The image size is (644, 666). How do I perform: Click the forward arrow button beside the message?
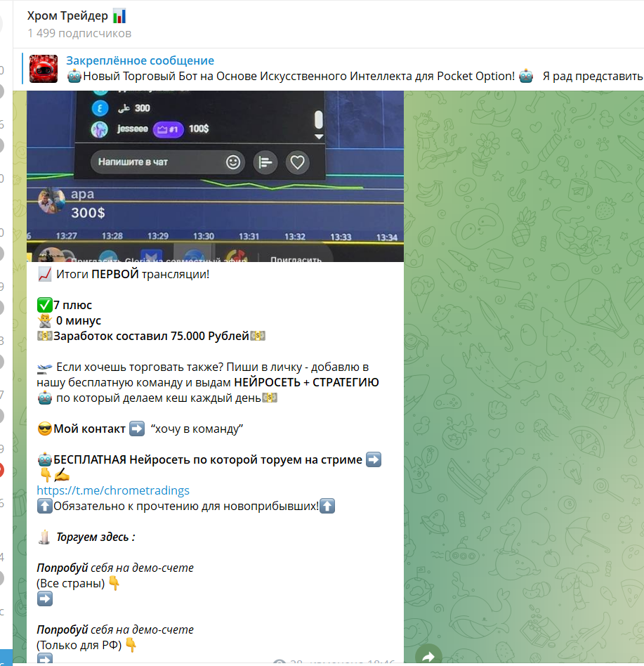(428, 656)
